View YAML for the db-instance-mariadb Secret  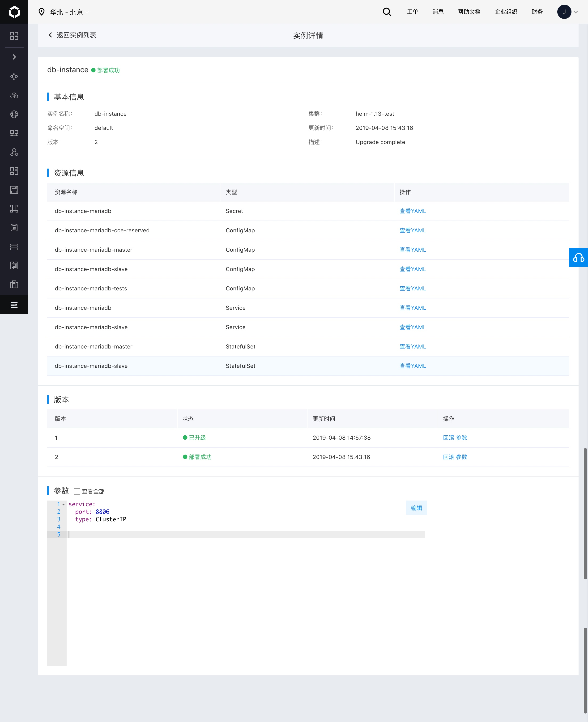[x=413, y=211]
